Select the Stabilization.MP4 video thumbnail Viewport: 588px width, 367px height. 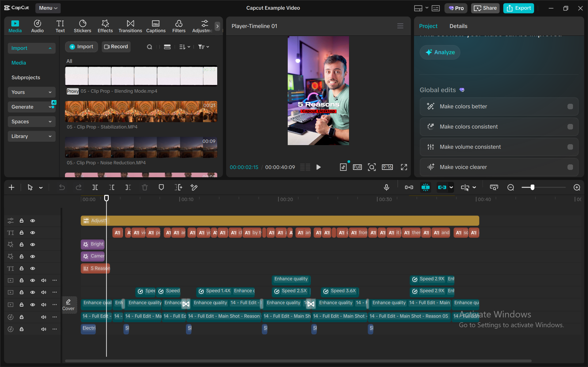click(141, 112)
